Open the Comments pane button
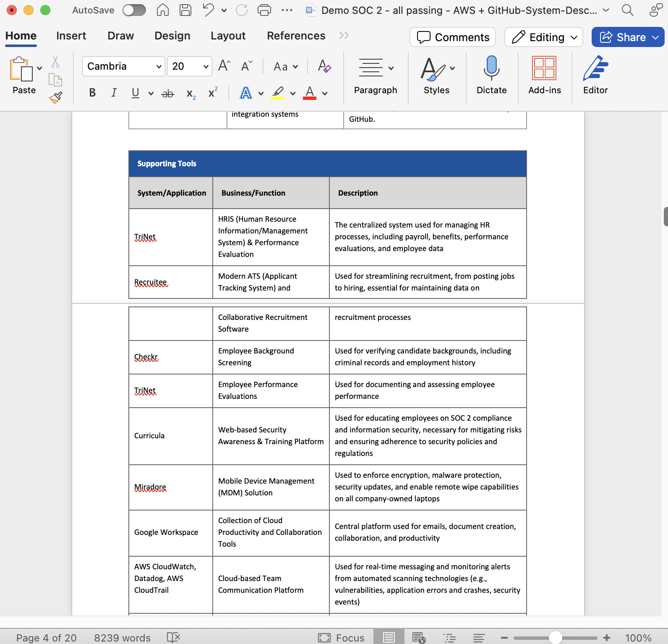This screenshot has width=668, height=644. 453,37
